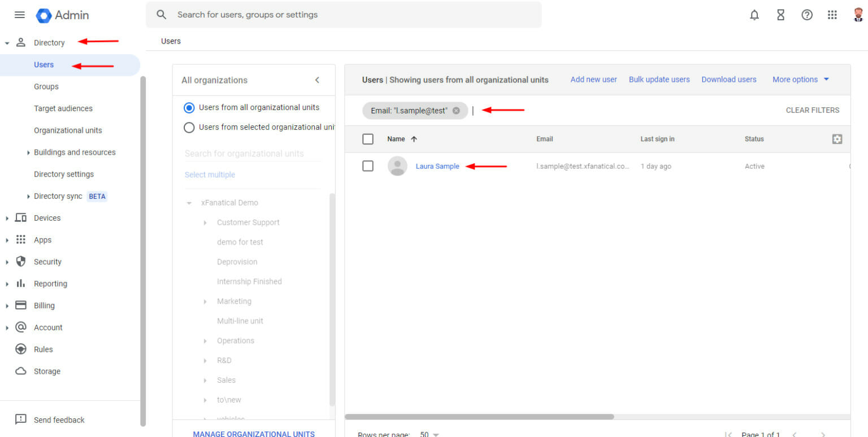Navigate to the Security section
The height and width of the screenshot is (437, 868).
click(47, 261)
